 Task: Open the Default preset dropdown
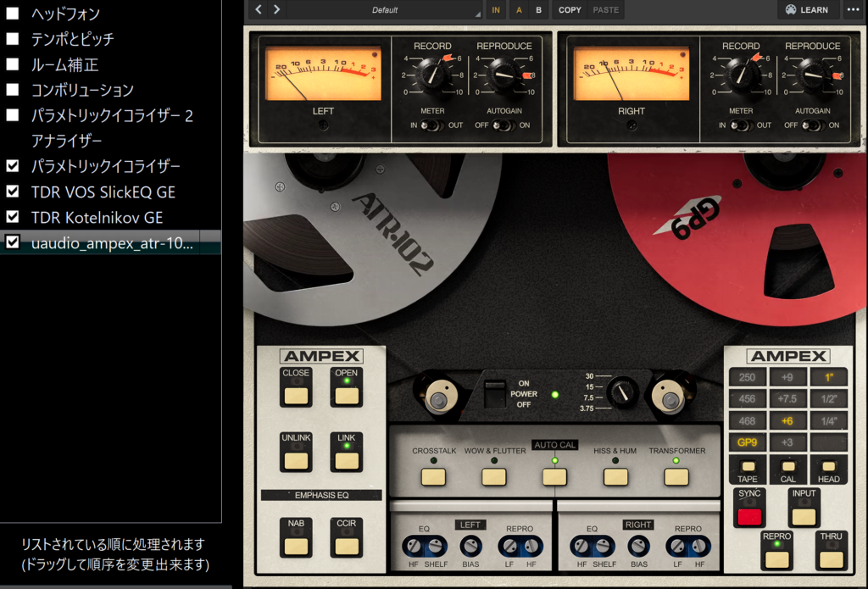pos(386,10)
